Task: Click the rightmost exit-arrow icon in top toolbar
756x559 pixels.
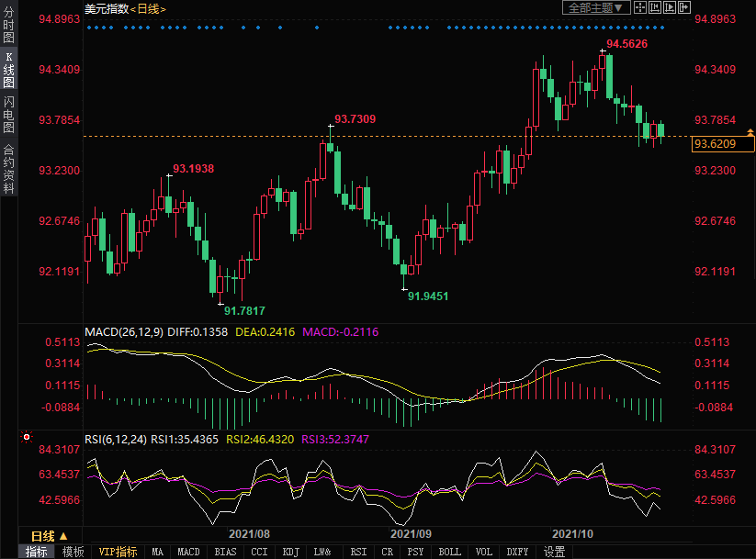Action: click(x=684, y=7)
